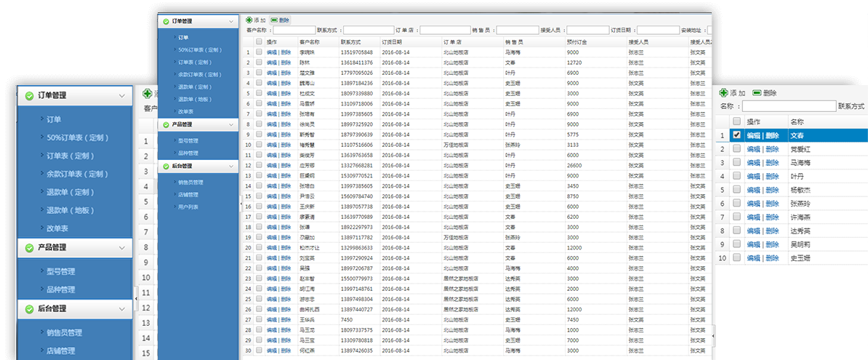Click 删除 link for the 史玉珊 name row
Screen dimensions: 868x360
tap(772, 258)
